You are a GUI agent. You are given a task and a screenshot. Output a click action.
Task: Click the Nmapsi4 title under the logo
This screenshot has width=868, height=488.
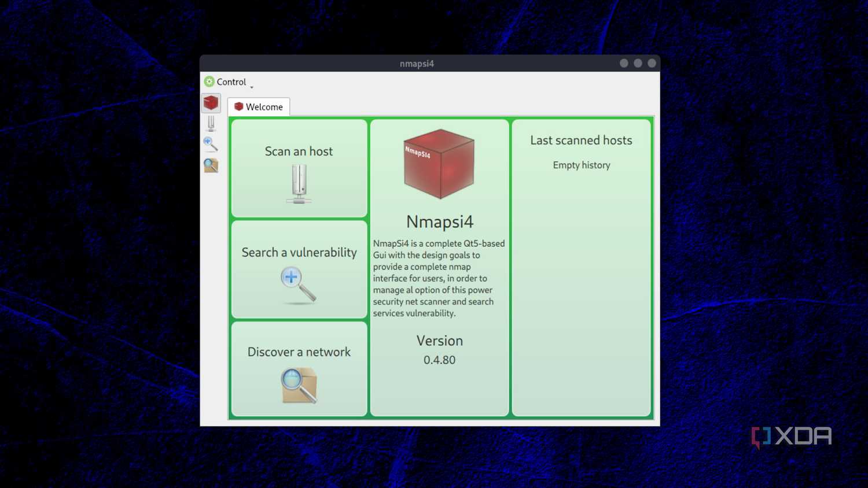pyautogui.click(x=440, y=222)
